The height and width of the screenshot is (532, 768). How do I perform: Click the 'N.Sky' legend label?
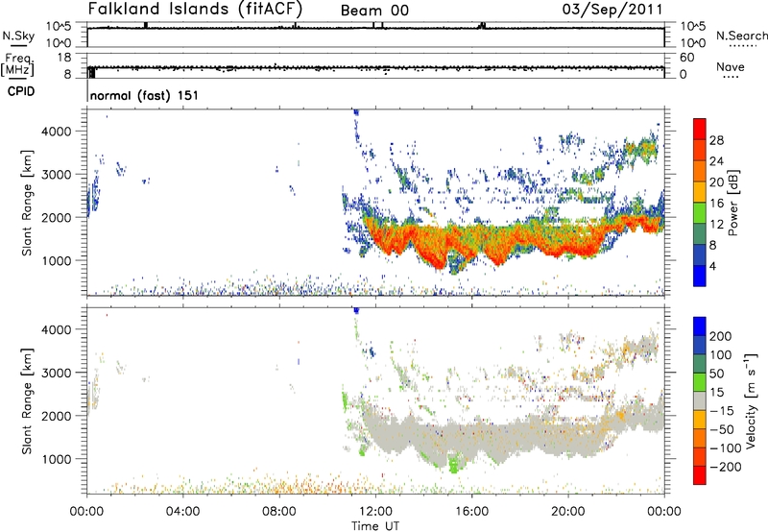[x=18, y=36]
